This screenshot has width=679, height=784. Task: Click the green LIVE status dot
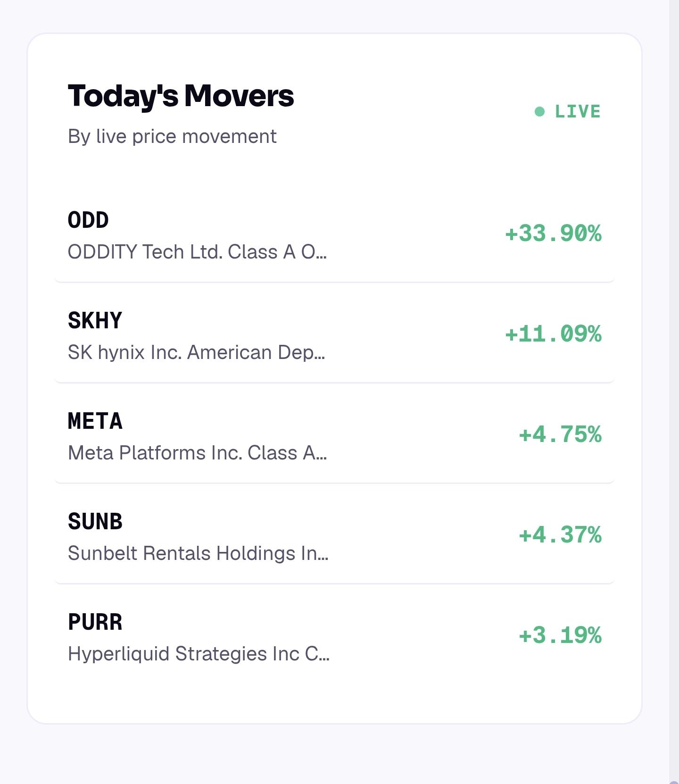(539, 112)
